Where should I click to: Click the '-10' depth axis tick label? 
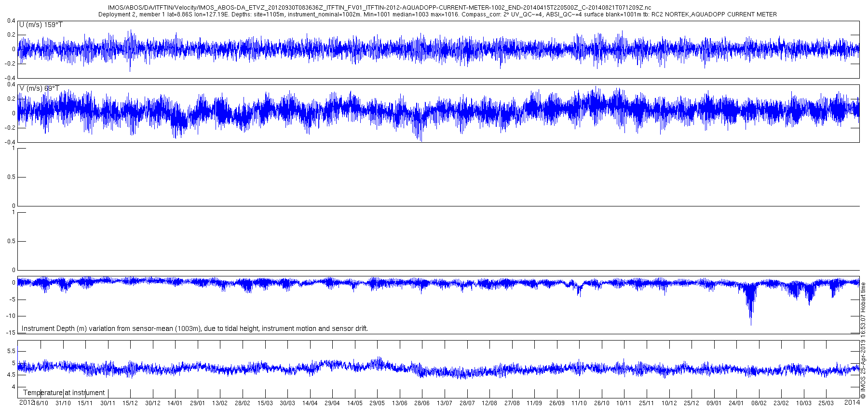point(11,316)
